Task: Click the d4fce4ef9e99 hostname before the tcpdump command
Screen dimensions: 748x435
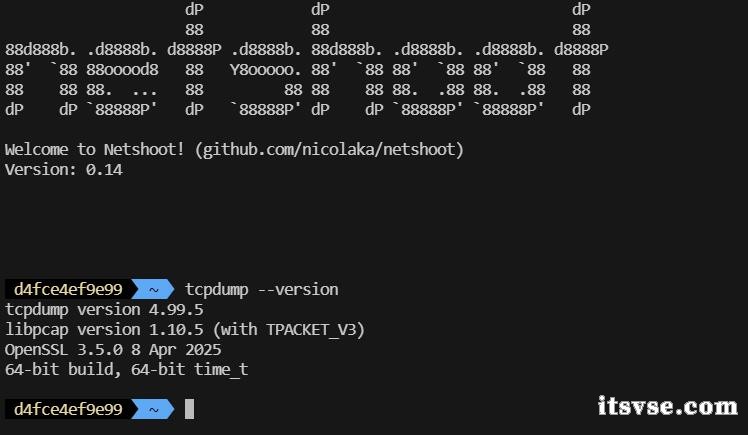Action: pos(68,290)
